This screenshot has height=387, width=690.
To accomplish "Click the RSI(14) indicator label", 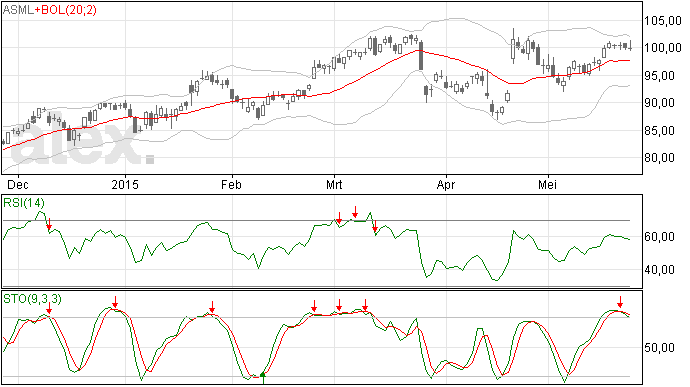I will click(24, 203).
